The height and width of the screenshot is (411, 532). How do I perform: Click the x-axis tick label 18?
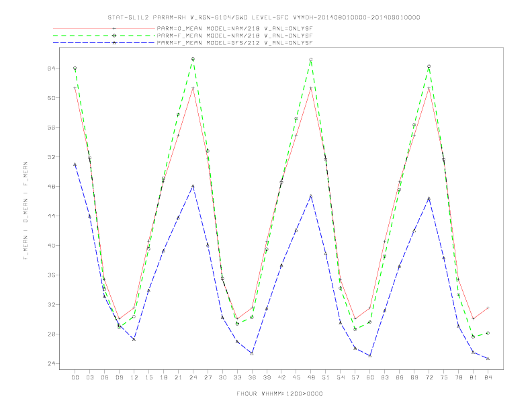tap(163, 377)
